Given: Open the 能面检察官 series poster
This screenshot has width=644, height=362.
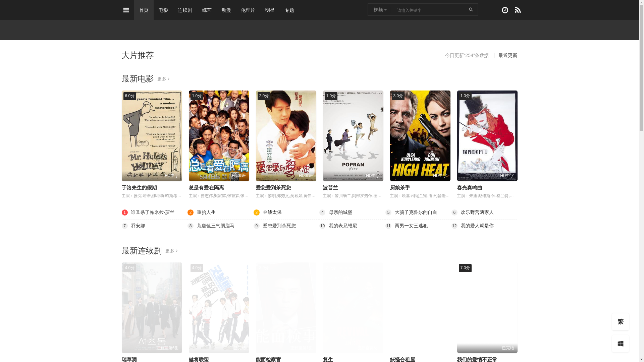Looking at the screenshot, I should tap(286, 308).
